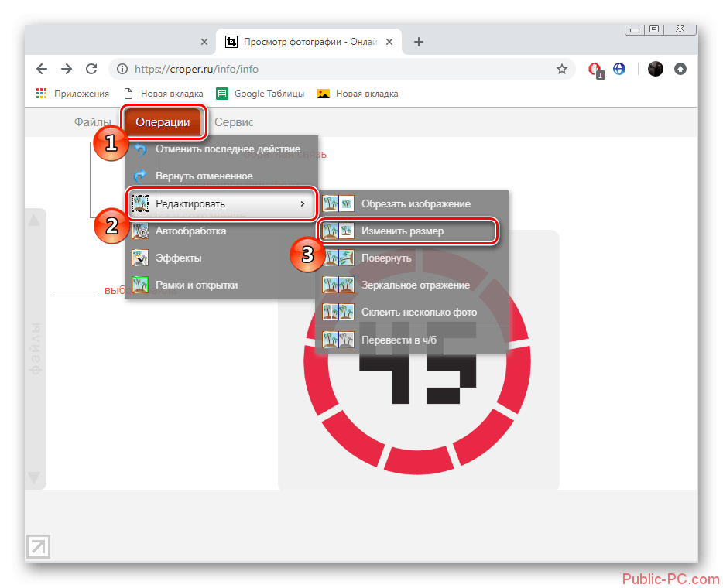Choose Рамки и открытки menu item
Screen dimensions: 723x588
[x=220, y=285]
